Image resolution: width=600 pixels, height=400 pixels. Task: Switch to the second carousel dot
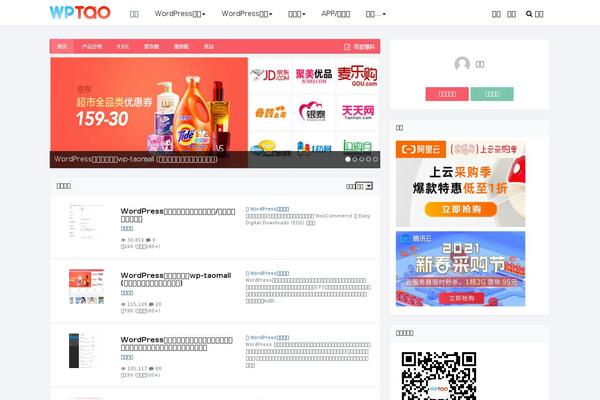tap(355, 159)
